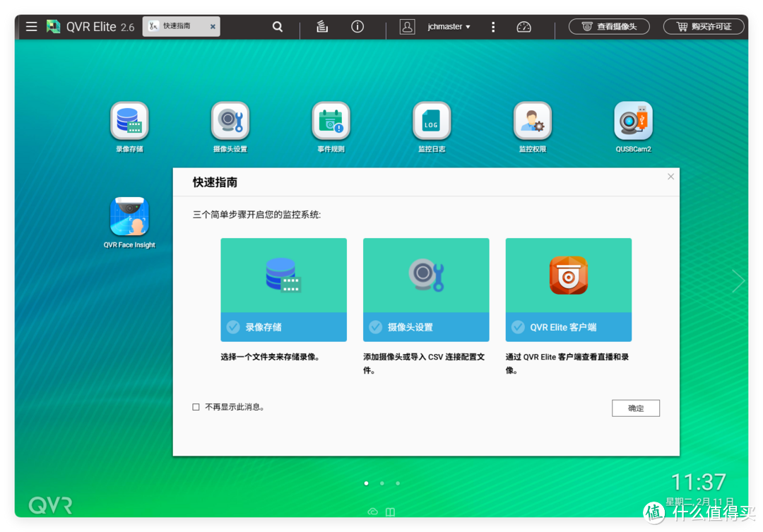Launch the QUSBCam2 app icon
This screenshot has height=532, width=763.
(x=633, y=122)
